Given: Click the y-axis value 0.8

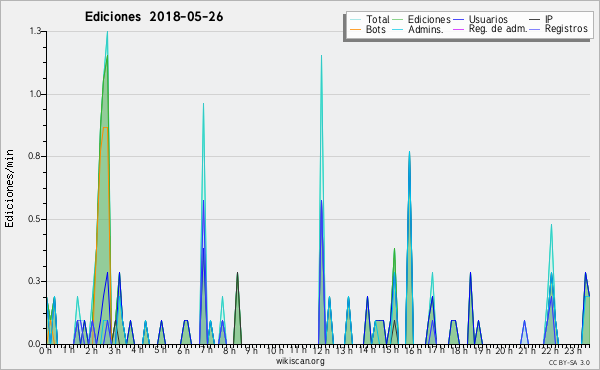Looking at the screenshot, I should click(x=35, y=156).
